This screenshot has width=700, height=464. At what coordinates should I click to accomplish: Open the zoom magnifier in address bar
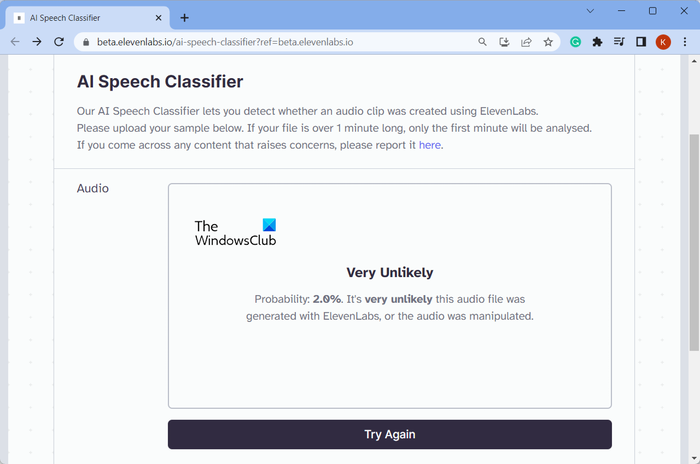coord(483,42)
